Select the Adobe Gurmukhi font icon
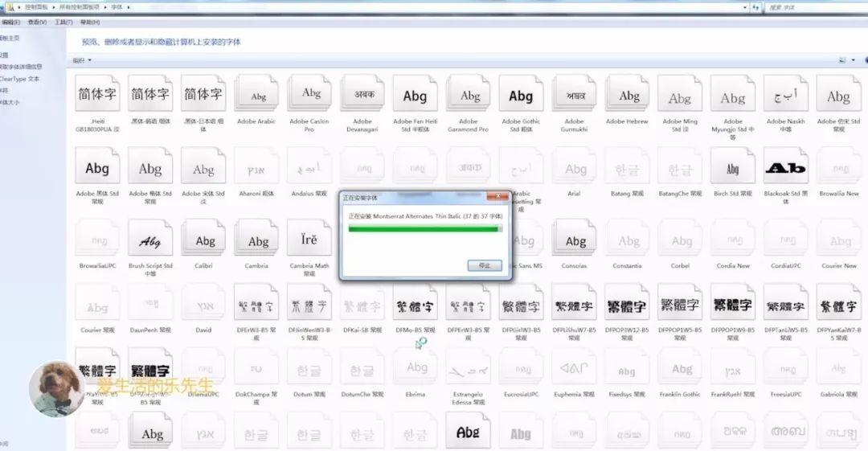 574,95
